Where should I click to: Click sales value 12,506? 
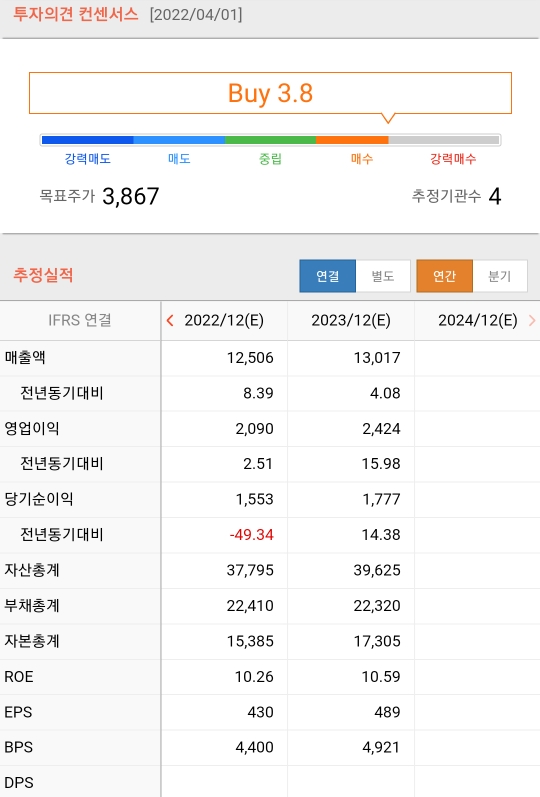250,358
